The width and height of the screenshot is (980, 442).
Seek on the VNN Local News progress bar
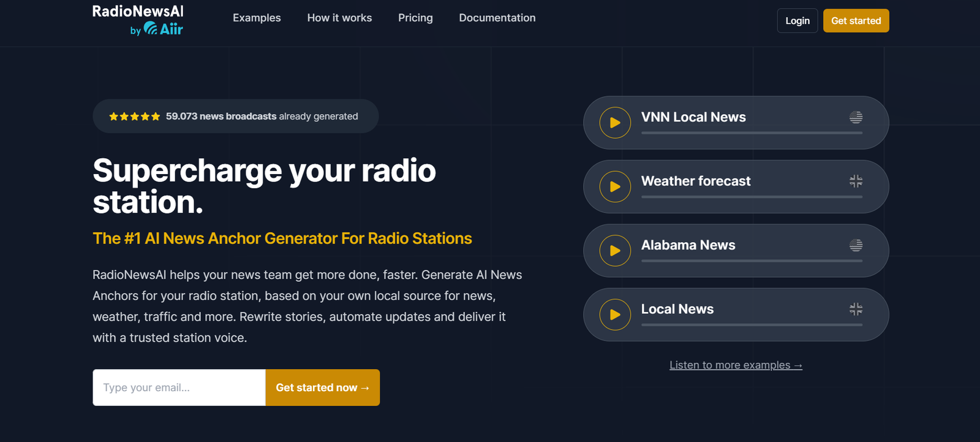point(752,132)
